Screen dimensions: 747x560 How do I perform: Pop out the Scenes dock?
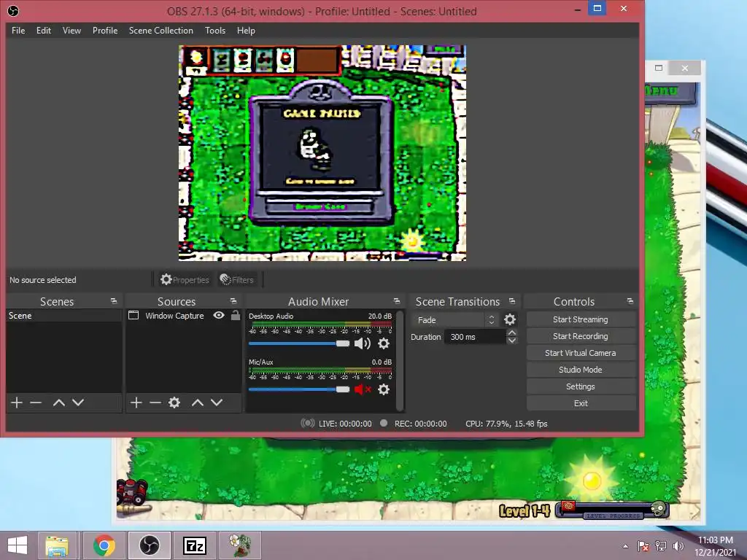pyautogui.click(x=113, y=301)
